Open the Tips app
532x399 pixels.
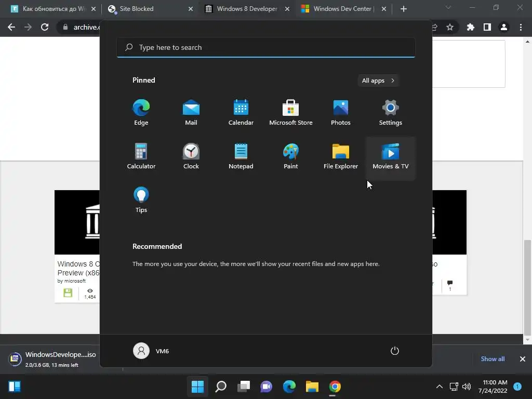coord(141,200)
